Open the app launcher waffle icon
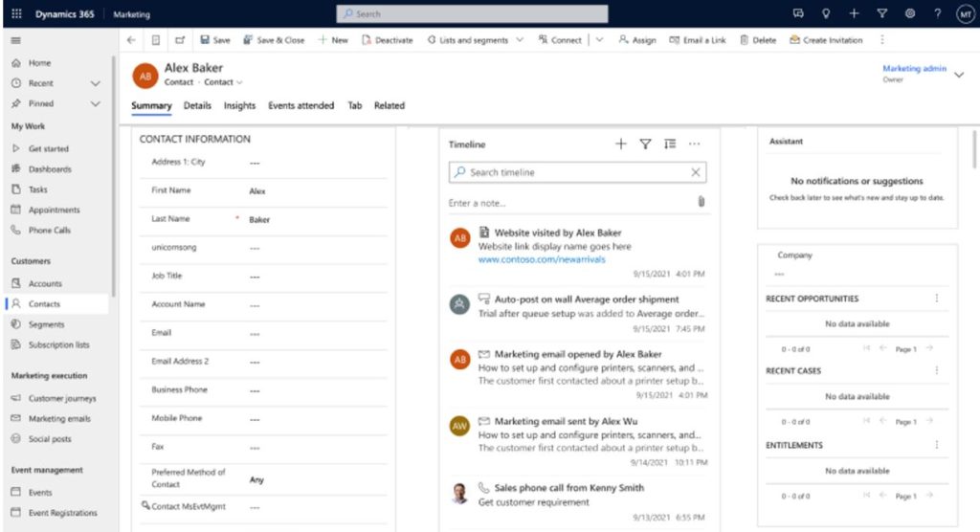The height and width of the screenshot is (532, 980). (x=17, y=13)
